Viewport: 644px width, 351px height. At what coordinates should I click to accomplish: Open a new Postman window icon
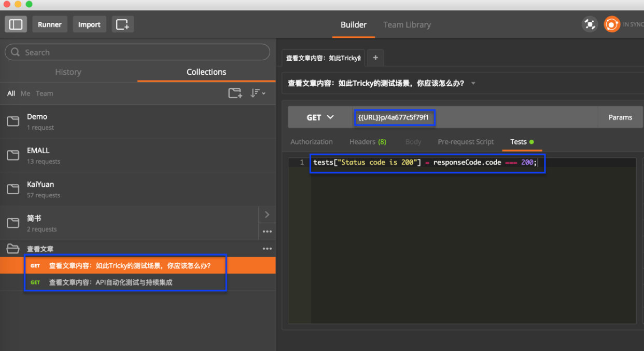click(123, 24)
